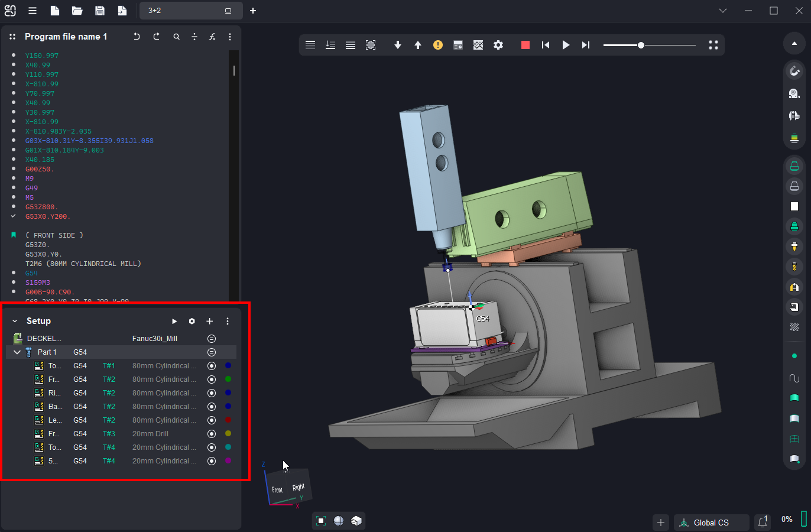811x532 pixels.
Task: Click the simulation speed slider handle
Action: [641, 45]
